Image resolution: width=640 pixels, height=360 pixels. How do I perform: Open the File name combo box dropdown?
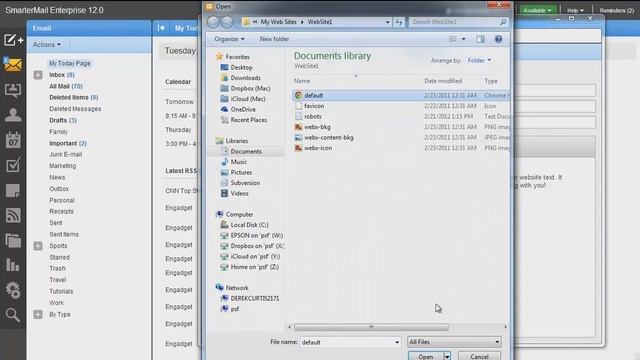tap(397, 342)
